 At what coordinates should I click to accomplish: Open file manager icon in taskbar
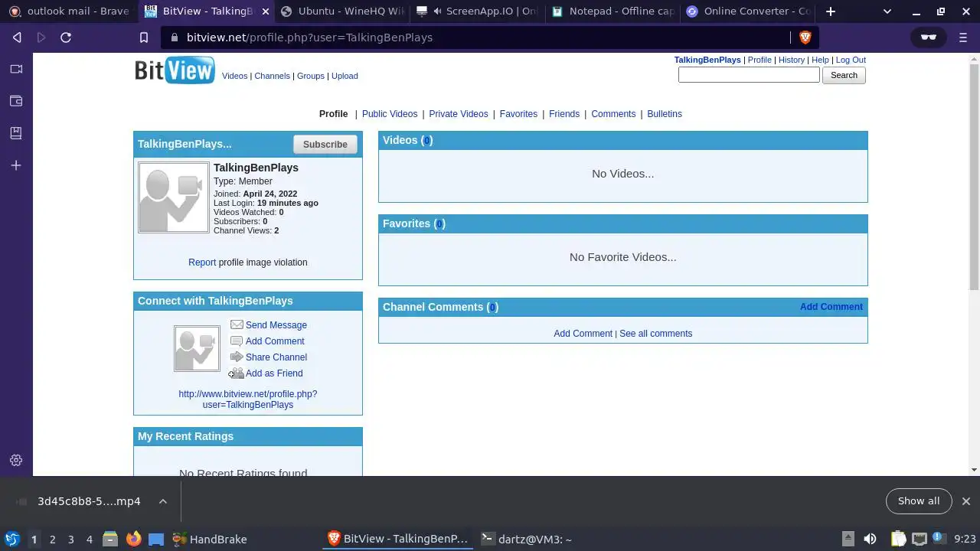pos(110,540)
